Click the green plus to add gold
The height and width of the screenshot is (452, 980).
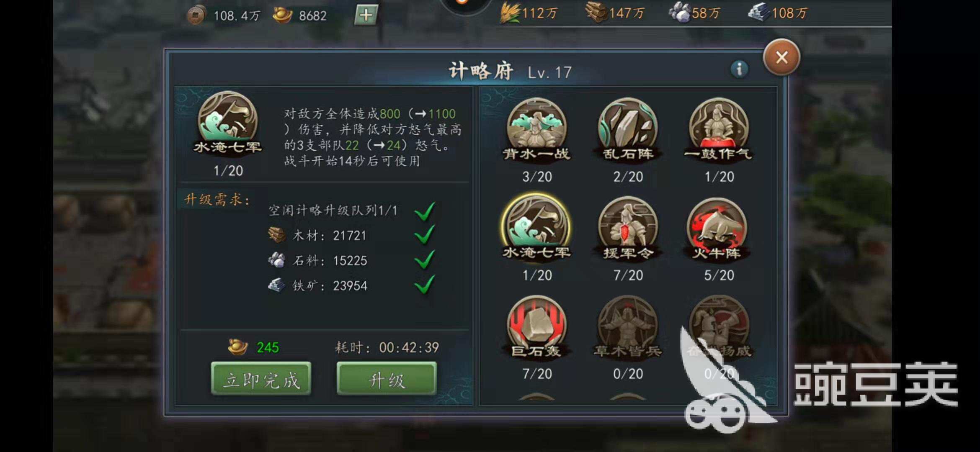tap(366, 15)
